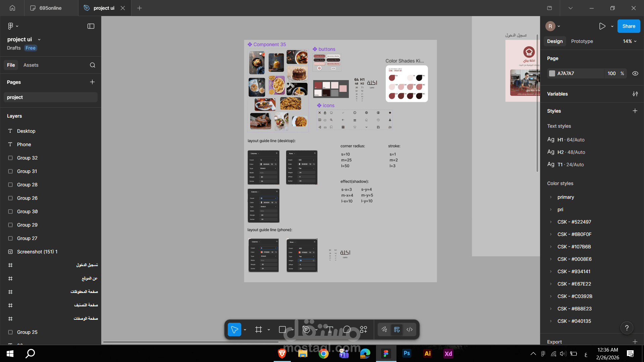Select the Group 32 layer

click(x=27, y=158)
